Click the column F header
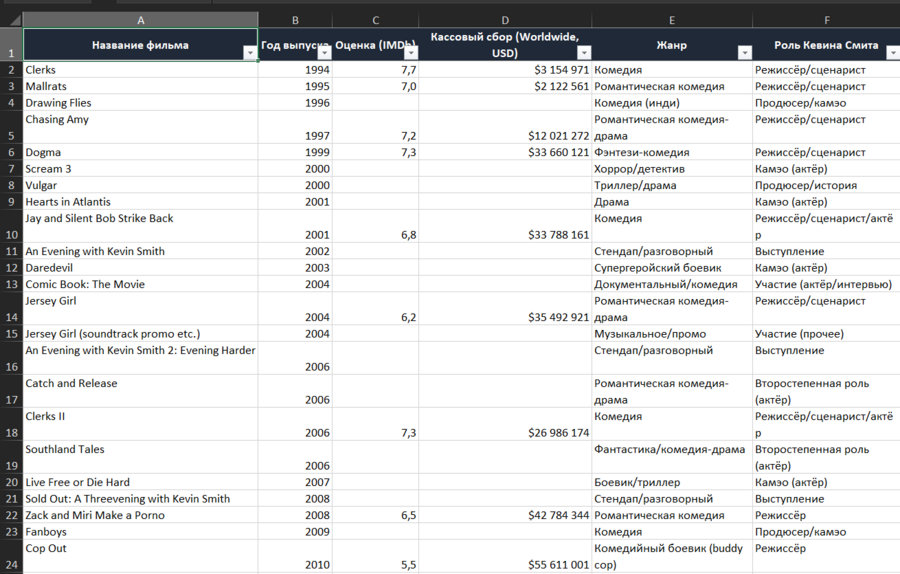Screen dimensions: 900x574 pos(826,20)
